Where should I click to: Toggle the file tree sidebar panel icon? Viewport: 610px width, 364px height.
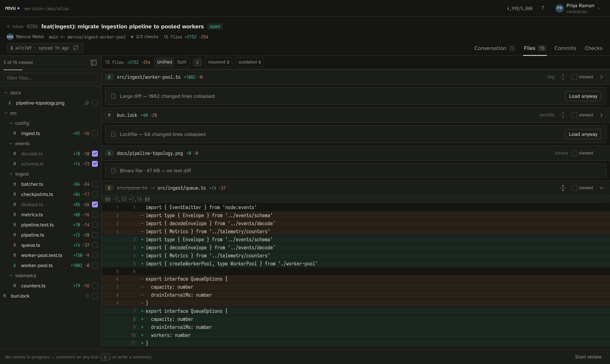[x=94, y=63]
